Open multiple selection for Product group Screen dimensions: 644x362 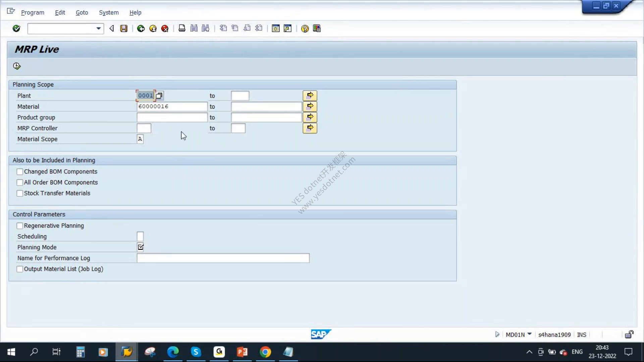310,117
